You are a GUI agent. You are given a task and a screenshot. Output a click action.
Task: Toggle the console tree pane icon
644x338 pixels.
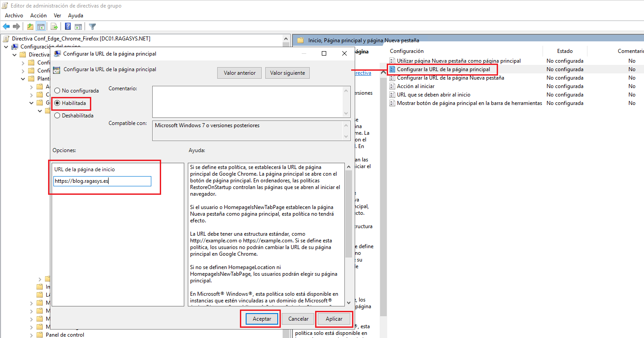41,26
